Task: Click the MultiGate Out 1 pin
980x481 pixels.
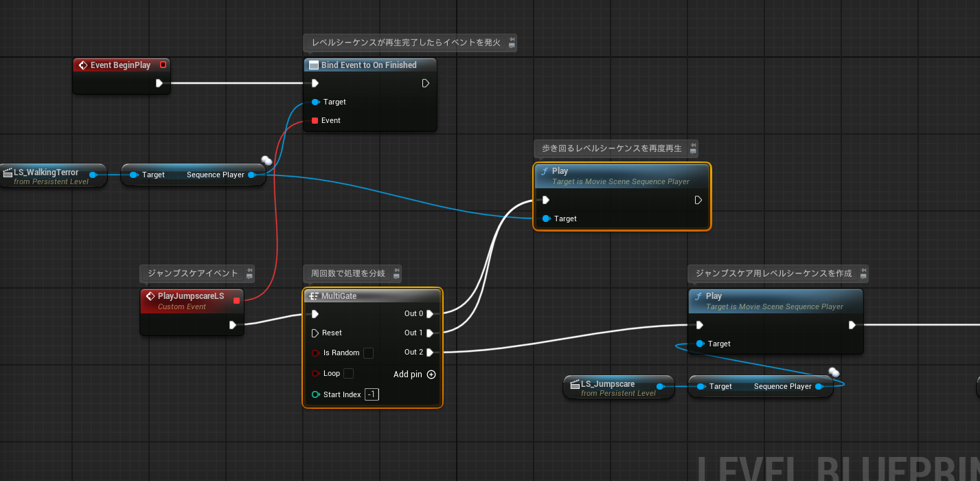Action: coord(430,333)
